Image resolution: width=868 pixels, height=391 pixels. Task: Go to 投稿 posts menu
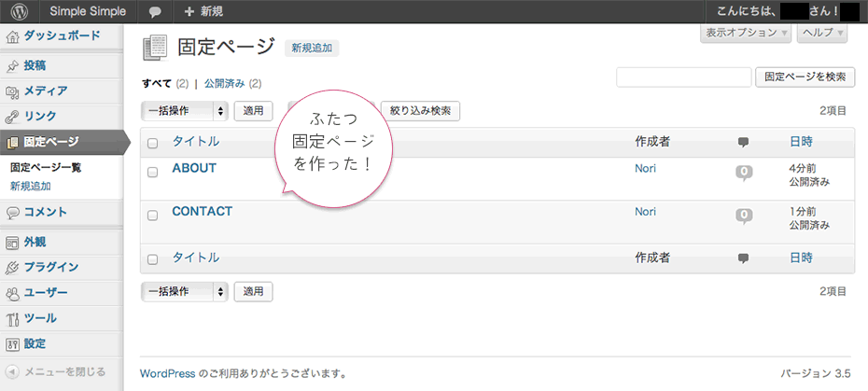coord(35,66)
